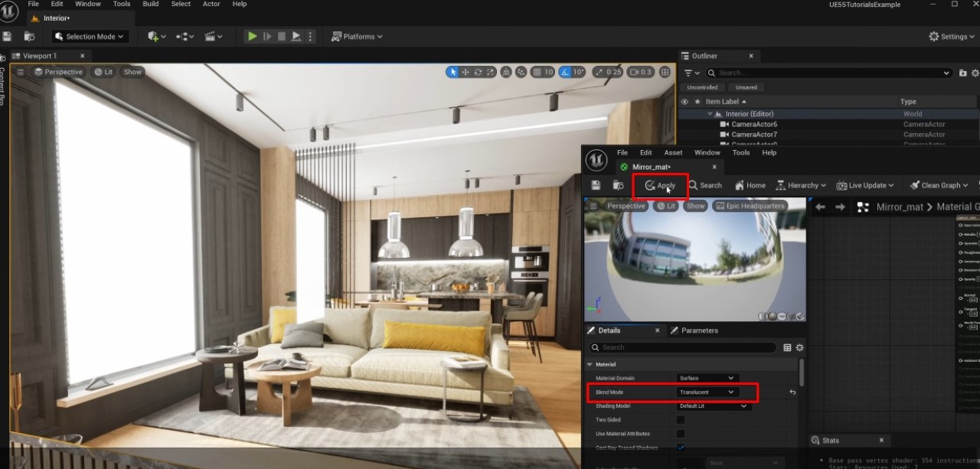Click the Platforms button in the main toolbar
The height and width of the screenshot is (469, 980).
click(x=357, y=36)
